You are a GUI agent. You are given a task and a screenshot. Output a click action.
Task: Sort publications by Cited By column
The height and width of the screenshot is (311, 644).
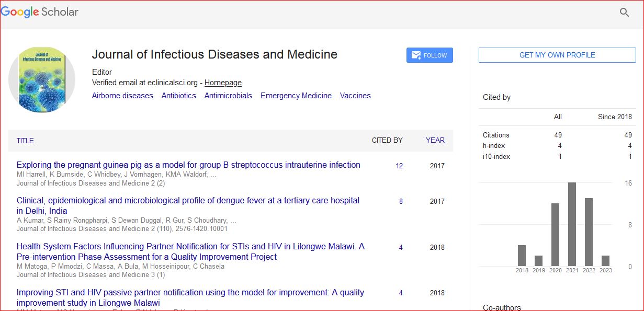[387, 140]
